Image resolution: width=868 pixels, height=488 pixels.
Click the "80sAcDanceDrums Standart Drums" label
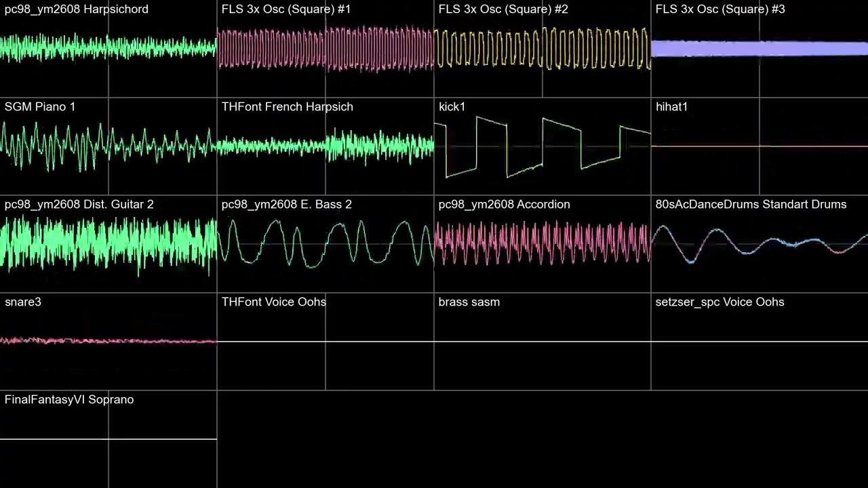pos(751,205)
